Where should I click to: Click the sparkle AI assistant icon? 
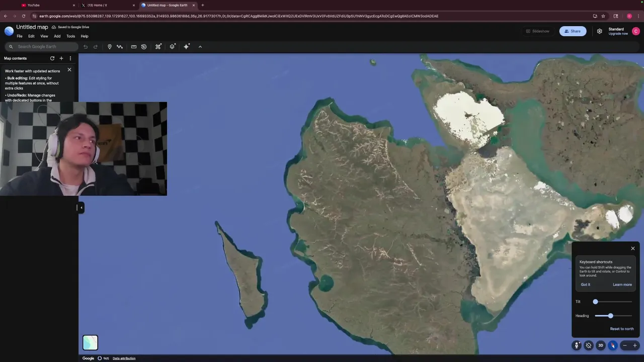point(187,47)
